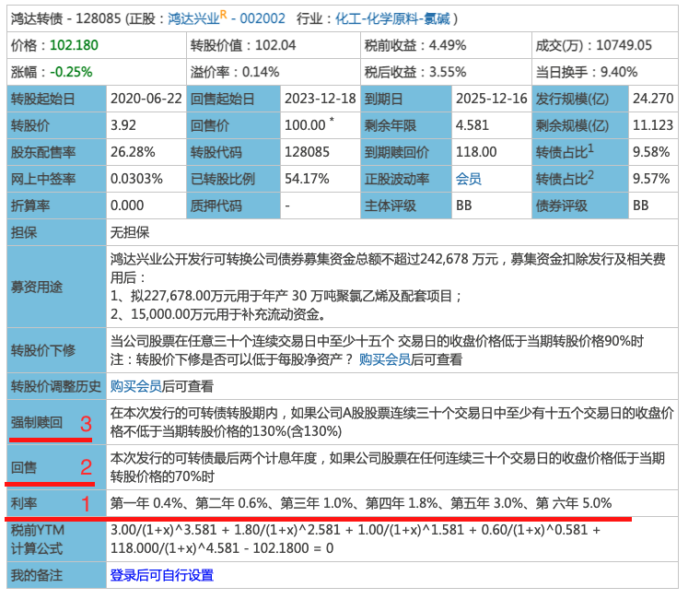700x599 pixels.
Task: Click the title 鸿达转债 - 128085
Action: 66,18
